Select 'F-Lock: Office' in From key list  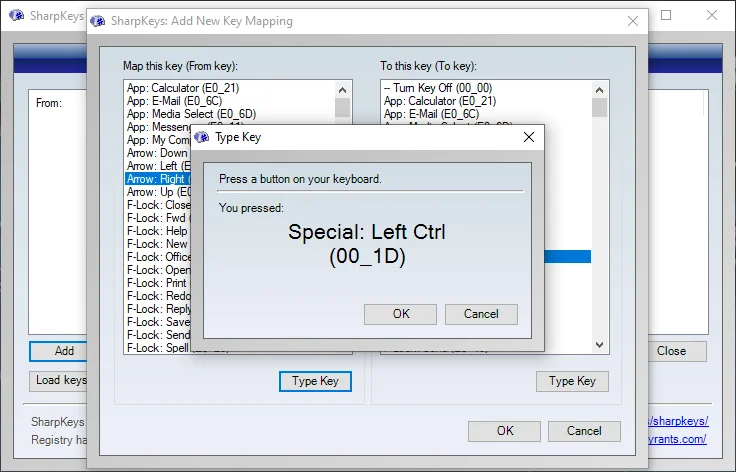(158, 257)
